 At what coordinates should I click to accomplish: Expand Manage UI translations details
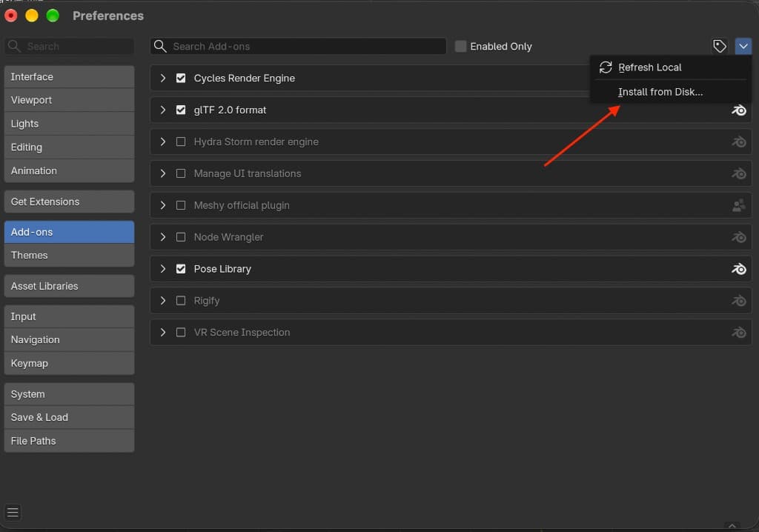[x=163, y=173]
